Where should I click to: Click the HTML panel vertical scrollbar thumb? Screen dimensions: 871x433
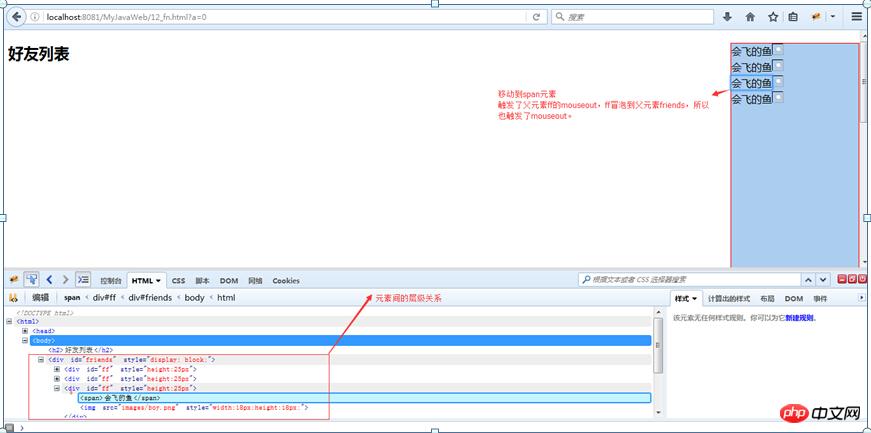658,346
